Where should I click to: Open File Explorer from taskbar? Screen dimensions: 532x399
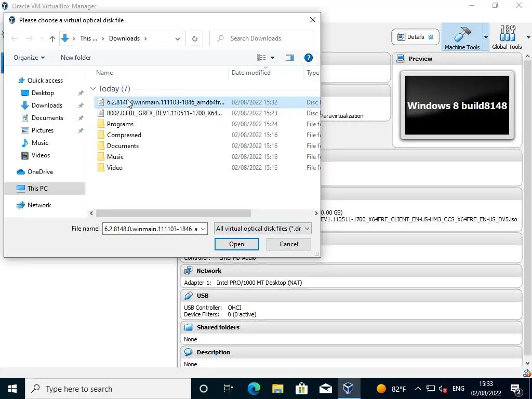[x=277, y=389]
